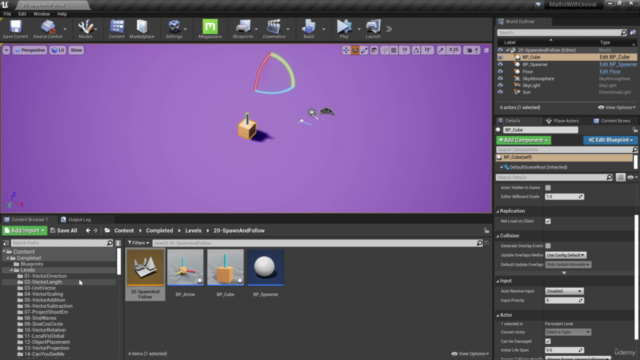This screenshot has height=360, width=640.
Task: Toggle world/local coordinate system icon
Action: 374,50
